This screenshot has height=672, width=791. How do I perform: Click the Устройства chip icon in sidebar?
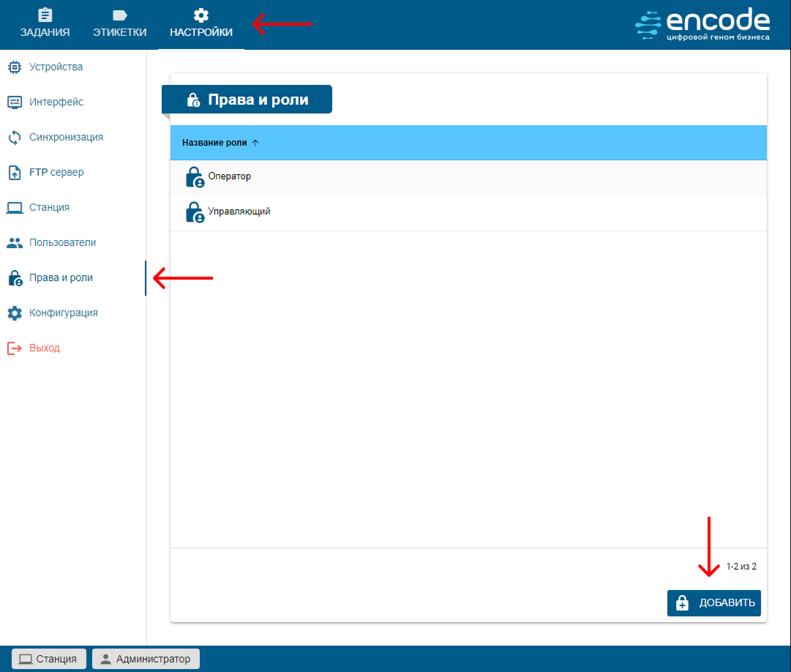(15, 67)
